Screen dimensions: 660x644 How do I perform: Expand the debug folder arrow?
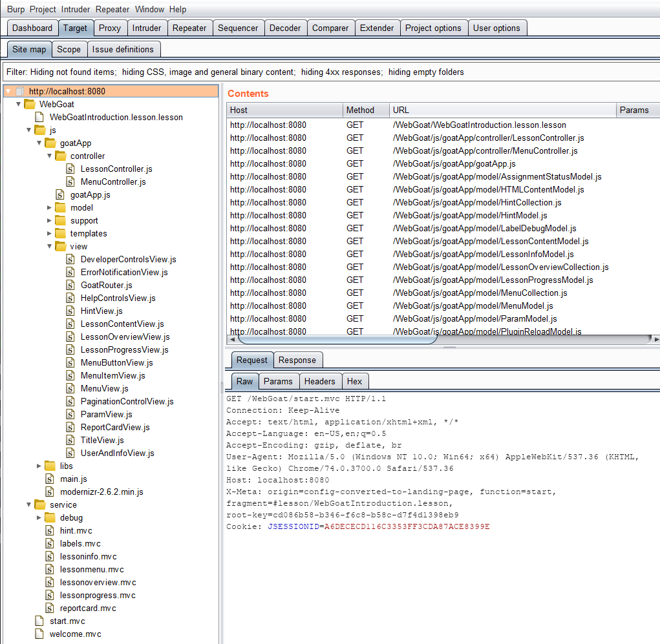click(39, 518)
